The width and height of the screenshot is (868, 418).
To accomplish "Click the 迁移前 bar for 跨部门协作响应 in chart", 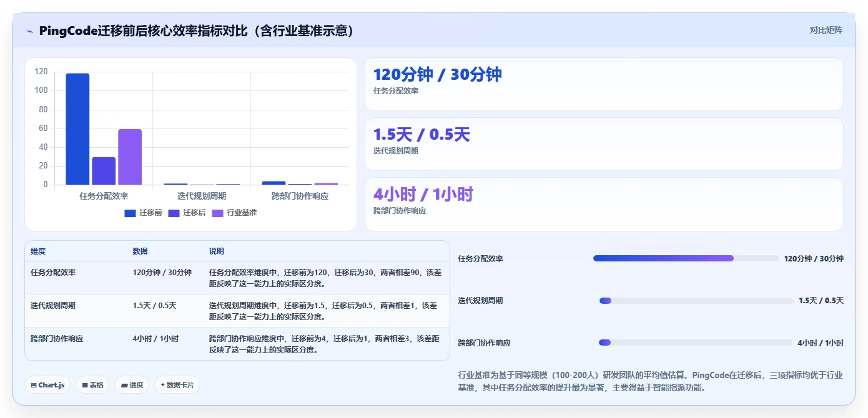I will [x=274, y=183].
